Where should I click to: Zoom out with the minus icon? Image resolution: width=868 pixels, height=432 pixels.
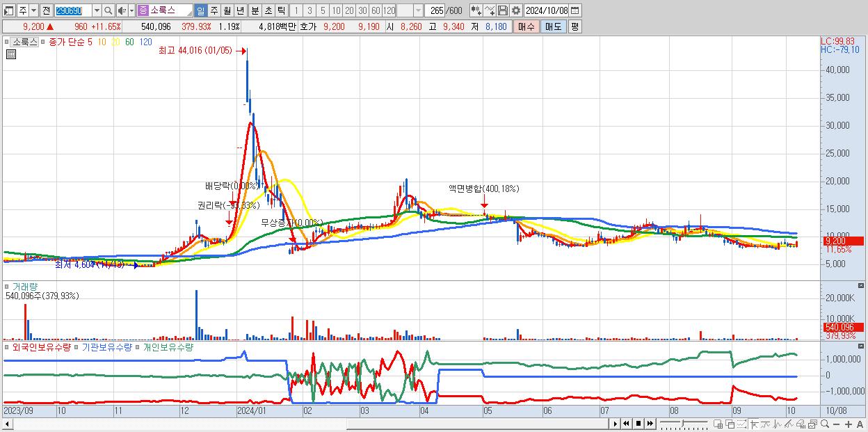[x=836, y=424]
